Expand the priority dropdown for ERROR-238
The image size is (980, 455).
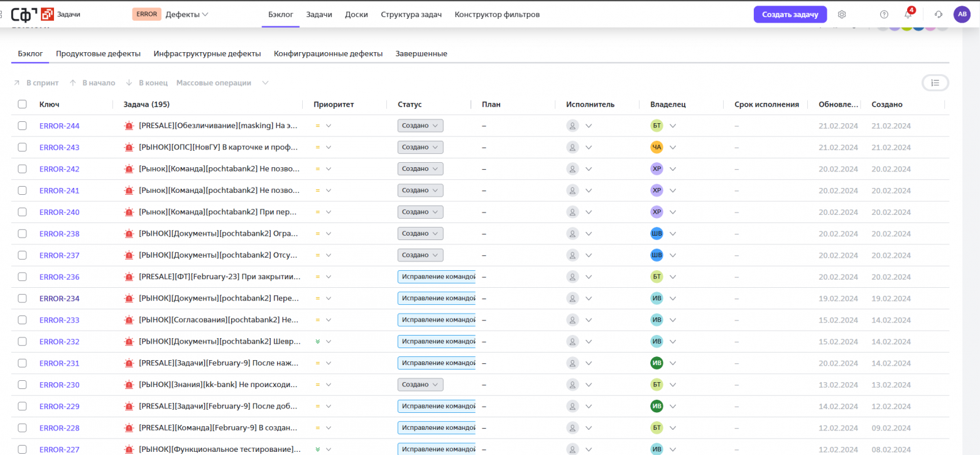[328, 234]
